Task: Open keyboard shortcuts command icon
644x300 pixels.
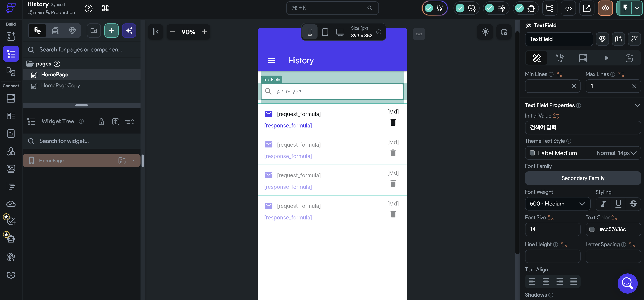Action: pyautogui.click(x=105, y=8)
